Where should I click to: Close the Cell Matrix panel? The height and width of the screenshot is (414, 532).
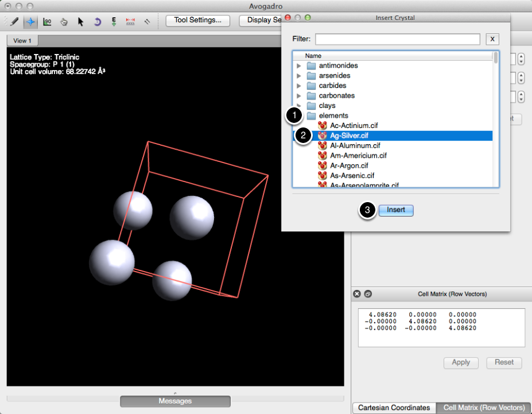357,294
